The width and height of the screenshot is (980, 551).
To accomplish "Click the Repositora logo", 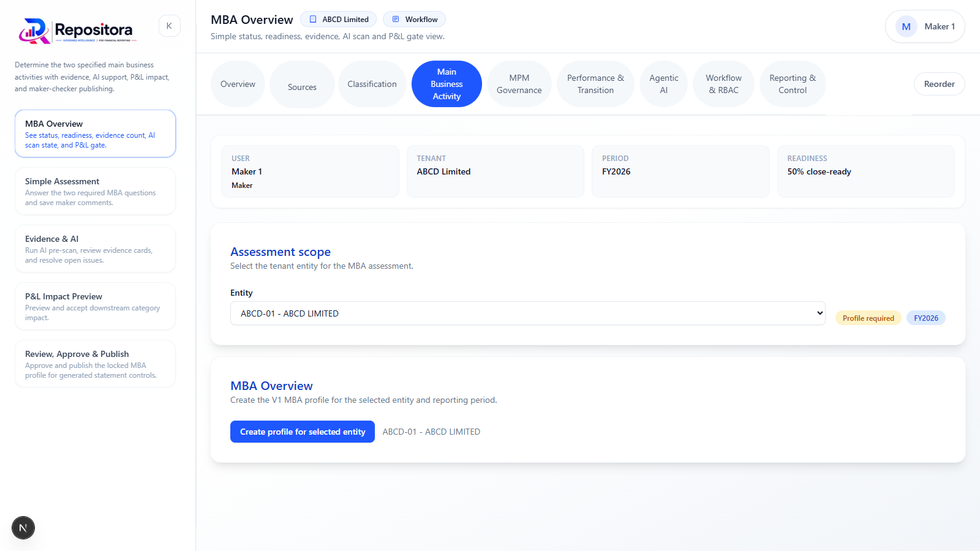I will pyautogui.click(x=78, y=31).
